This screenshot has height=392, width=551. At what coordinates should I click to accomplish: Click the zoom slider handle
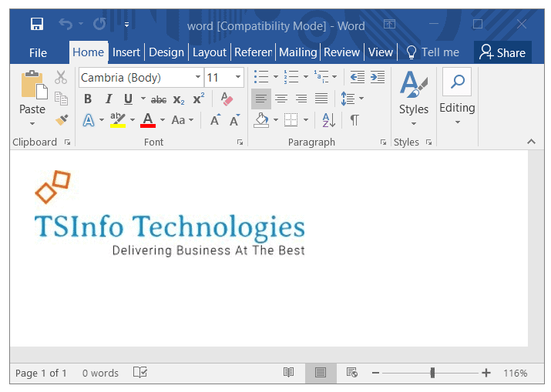pyautogui.click(x=432, y=373)
